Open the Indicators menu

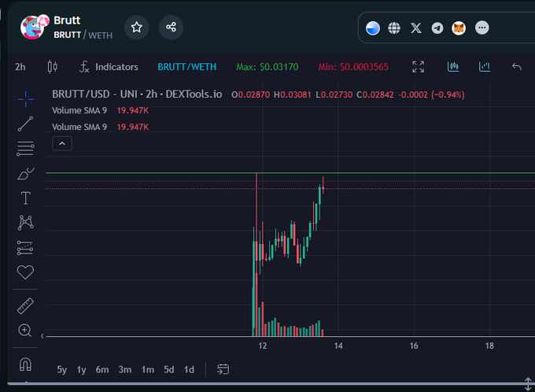click(x=109, y=67)
